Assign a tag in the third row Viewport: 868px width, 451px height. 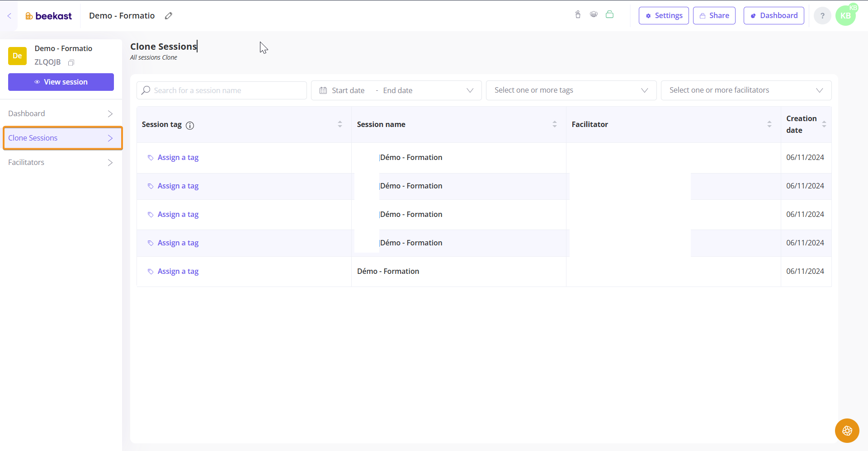178,214
